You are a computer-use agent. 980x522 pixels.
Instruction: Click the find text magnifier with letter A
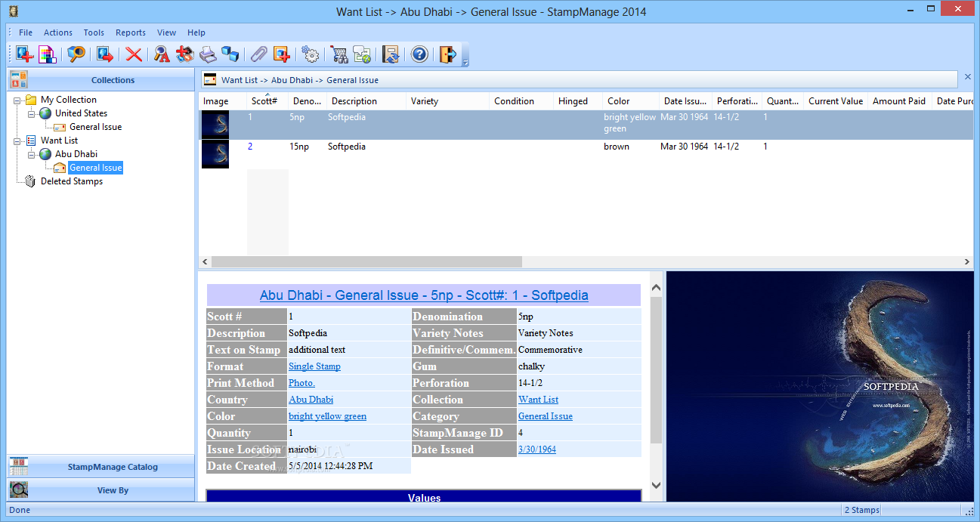click(x=162, y=54)
